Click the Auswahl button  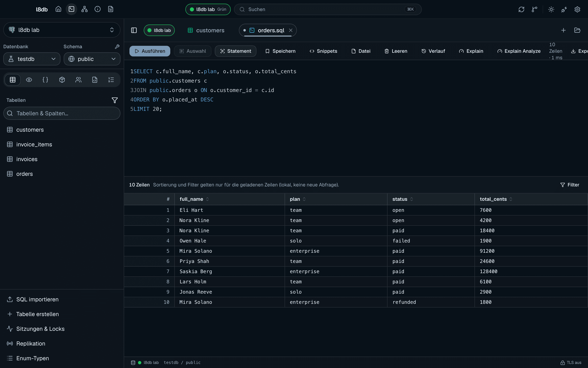coord(193,51)
